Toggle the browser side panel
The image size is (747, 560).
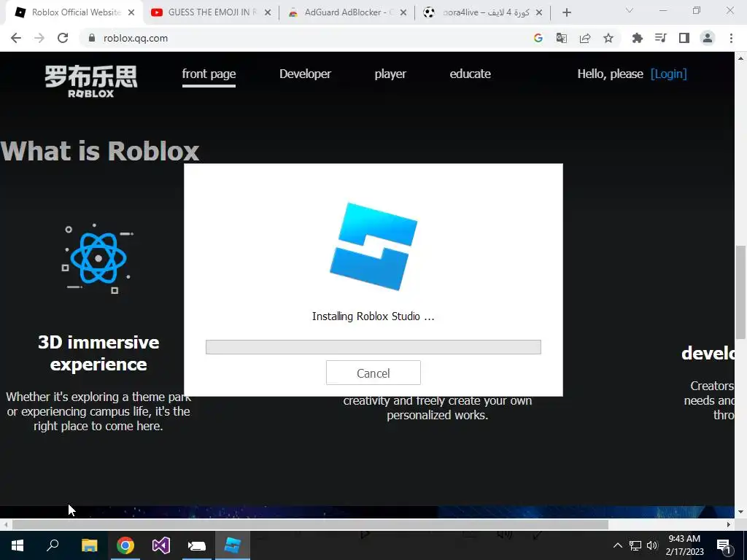[x=684, y=38]
